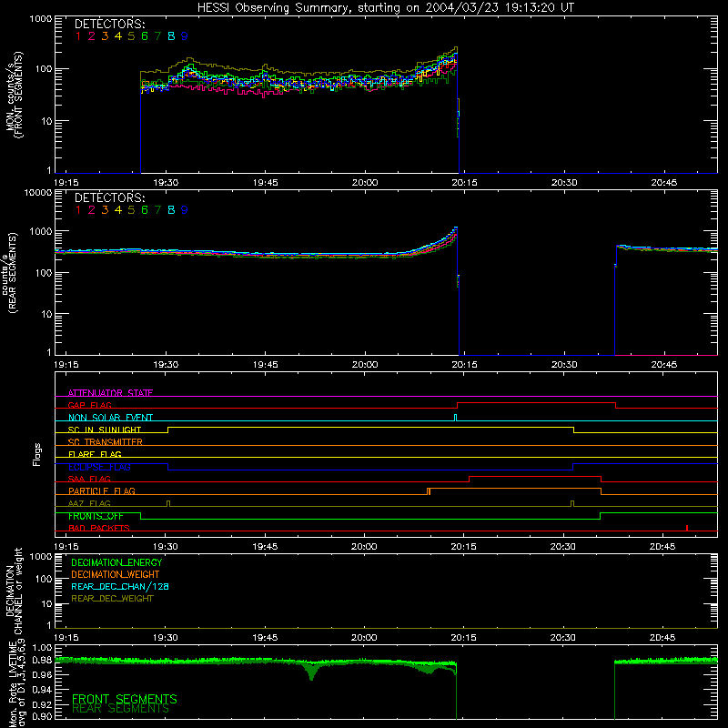728x728 pixels.
Task: Select detector 5 in front segments legend
Action: click(131, 36)
